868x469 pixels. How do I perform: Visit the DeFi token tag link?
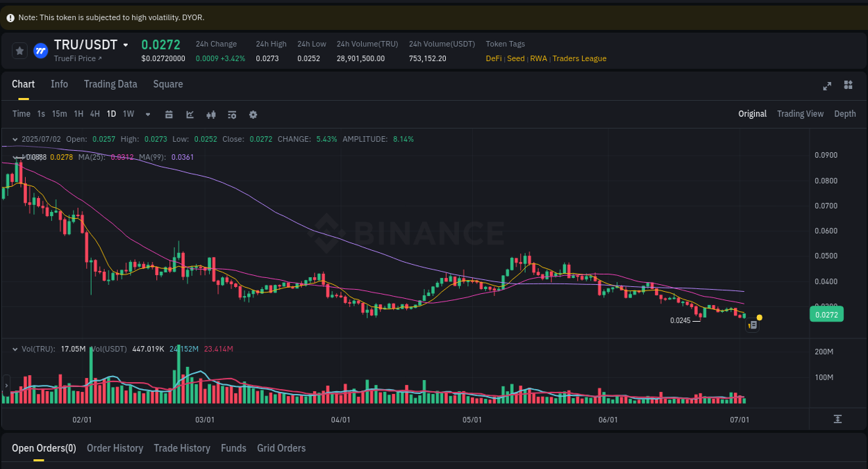(493, 58)
